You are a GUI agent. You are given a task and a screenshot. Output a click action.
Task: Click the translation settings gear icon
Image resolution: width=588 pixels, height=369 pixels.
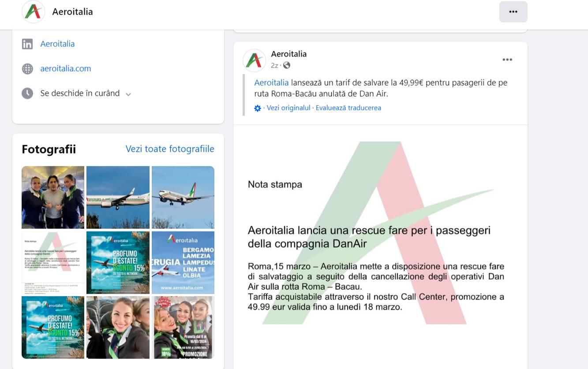click(258, 108)
